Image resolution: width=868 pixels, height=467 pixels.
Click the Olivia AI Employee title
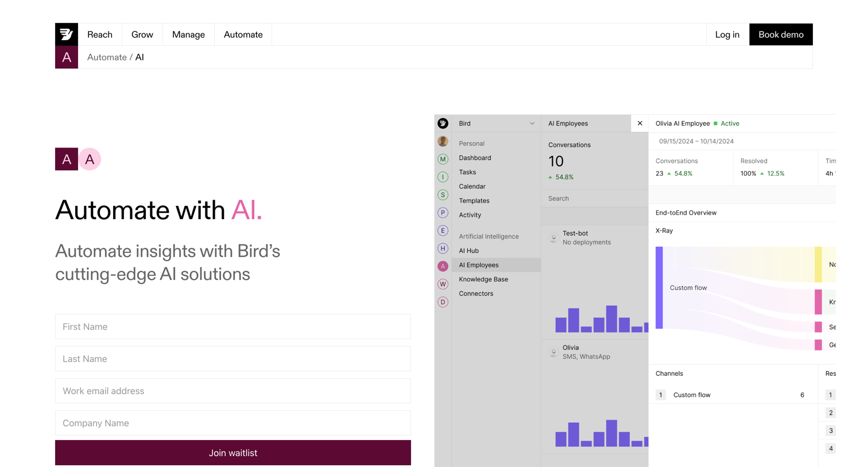point(683,123)
